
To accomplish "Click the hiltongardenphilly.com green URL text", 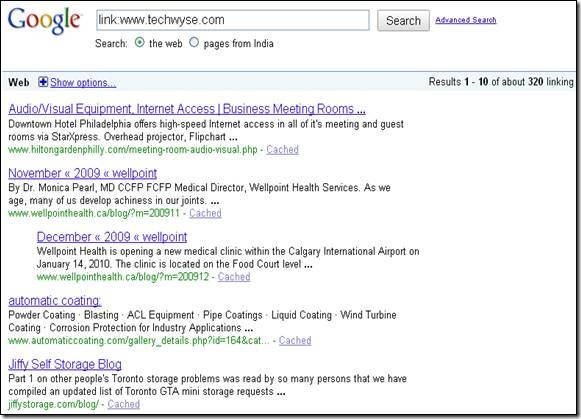I will (133, 150).
